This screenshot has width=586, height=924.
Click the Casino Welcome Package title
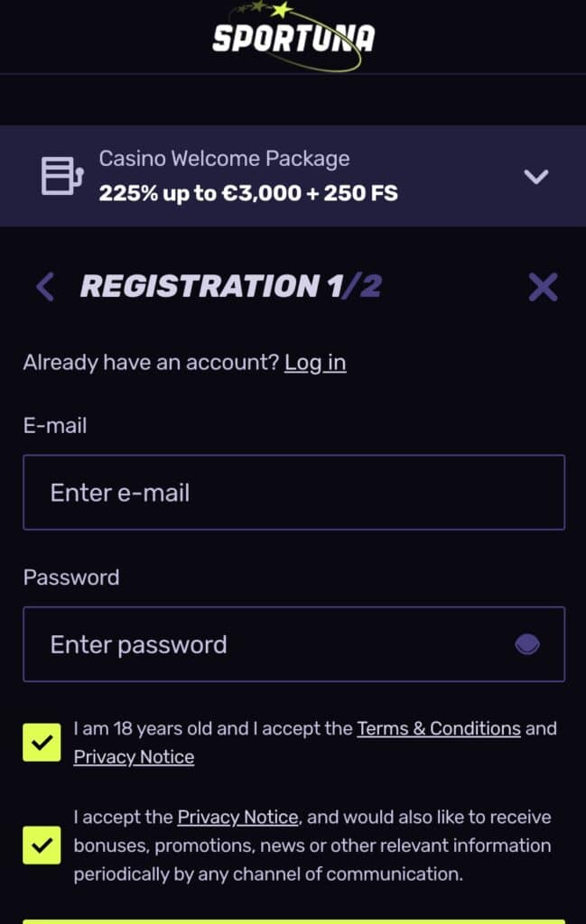224,159
